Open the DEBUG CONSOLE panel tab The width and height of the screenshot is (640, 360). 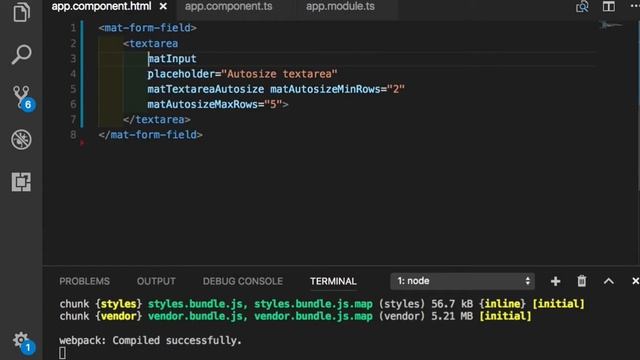pos(243,281)
